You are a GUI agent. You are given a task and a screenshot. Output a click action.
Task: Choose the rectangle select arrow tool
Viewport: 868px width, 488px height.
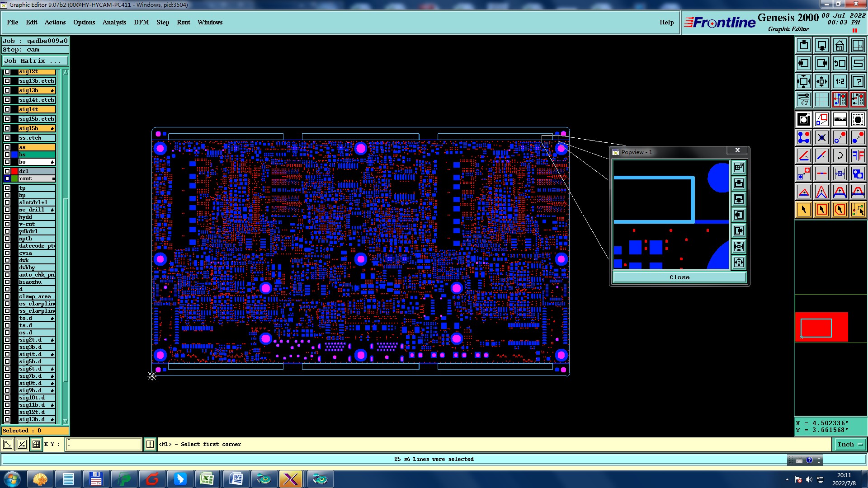click(821, 210)
